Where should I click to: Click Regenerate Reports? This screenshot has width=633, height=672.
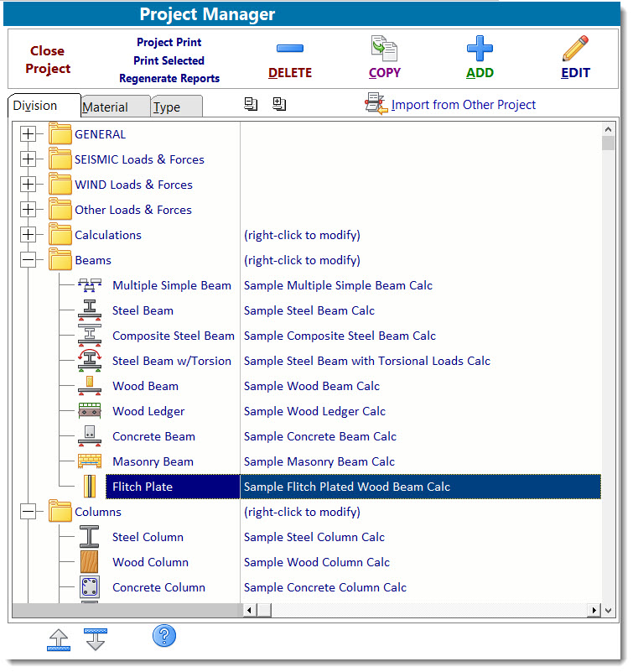[169, 79]
